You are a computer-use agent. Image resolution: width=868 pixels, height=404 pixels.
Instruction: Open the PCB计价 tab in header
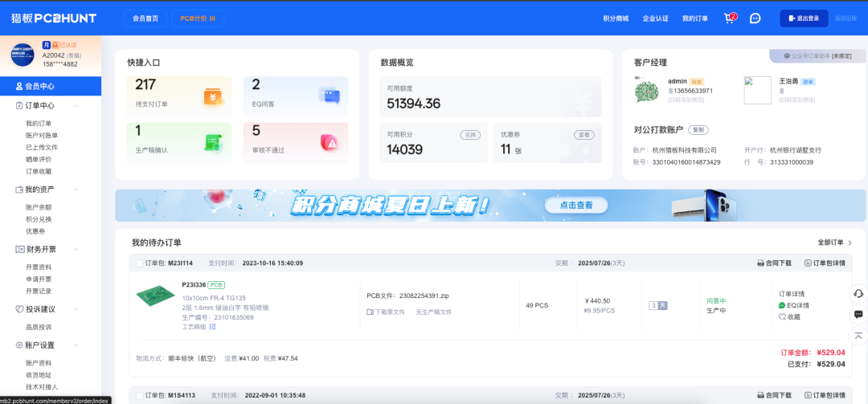tap(198, 18)
